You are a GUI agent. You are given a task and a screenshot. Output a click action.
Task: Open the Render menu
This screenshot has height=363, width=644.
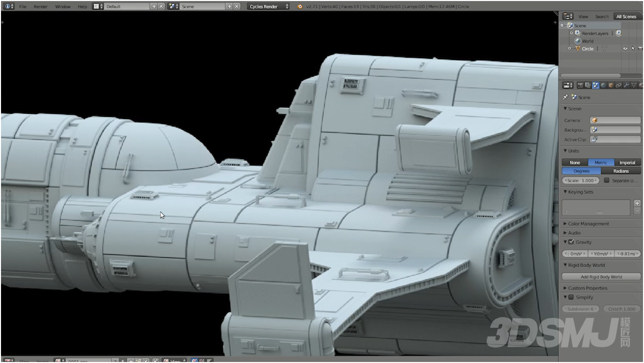coord(40,7)
